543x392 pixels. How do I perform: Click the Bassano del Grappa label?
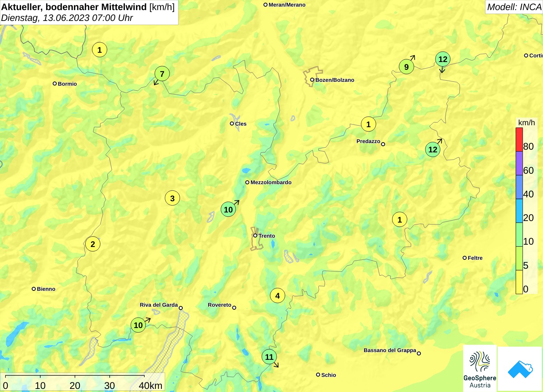390,350
